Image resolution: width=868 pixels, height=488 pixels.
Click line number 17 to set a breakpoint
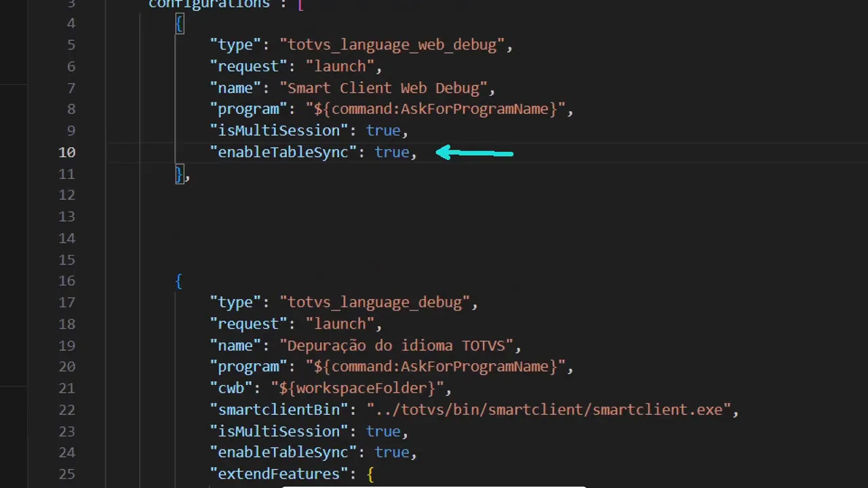coord(67,302)
